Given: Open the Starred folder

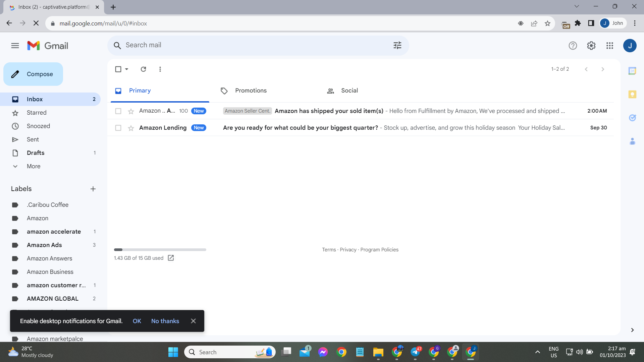Looking at the screenshot, I should [x=50, y=113].
